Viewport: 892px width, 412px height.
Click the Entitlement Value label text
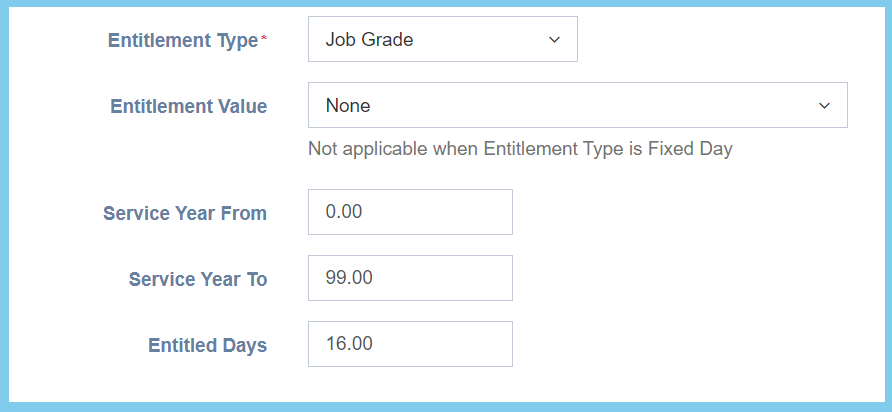pyautogui.click(x=188, y=106)
